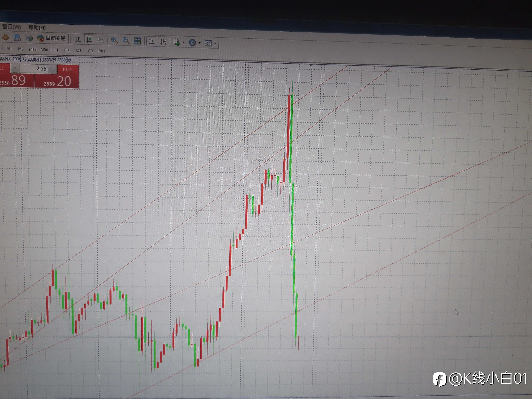Click the H1 chart price info text
532x399 pixels.
tap(36, 59)
